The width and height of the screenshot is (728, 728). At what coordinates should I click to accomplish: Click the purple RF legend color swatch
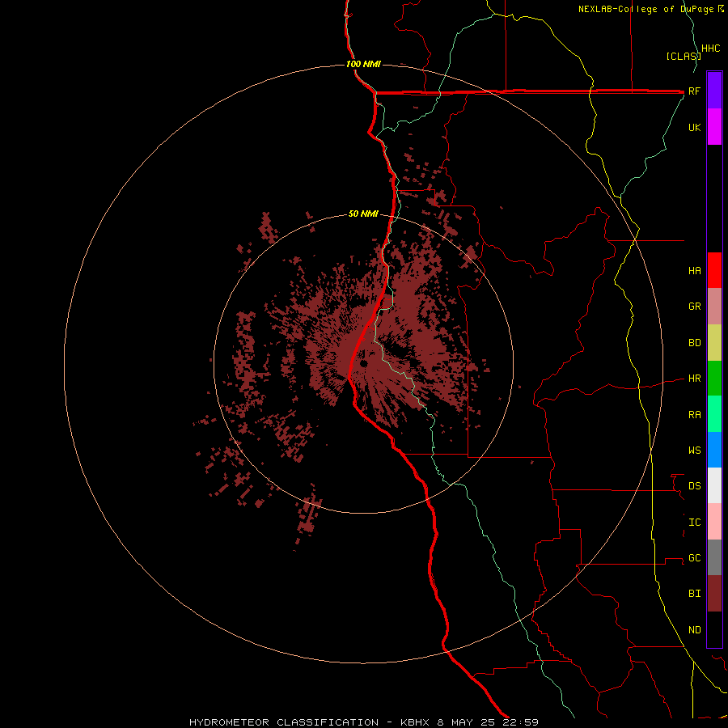[x=714, y=91]
